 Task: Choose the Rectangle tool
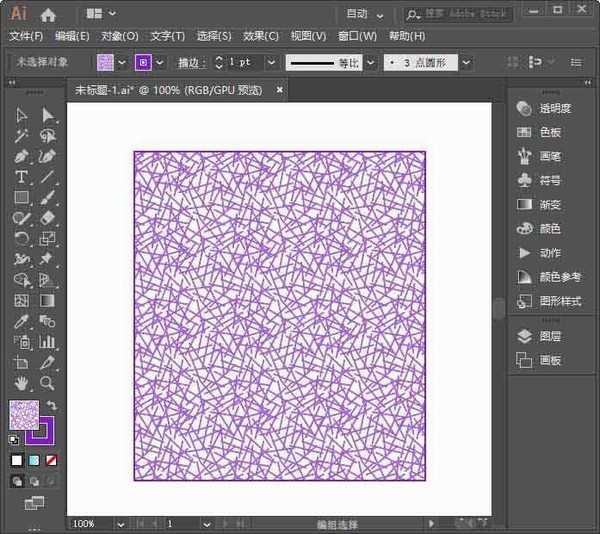click(21, 197)
